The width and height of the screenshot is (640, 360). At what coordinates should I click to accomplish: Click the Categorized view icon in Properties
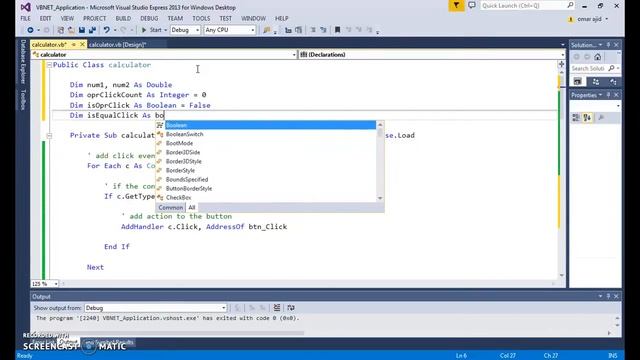click(576, 118)
